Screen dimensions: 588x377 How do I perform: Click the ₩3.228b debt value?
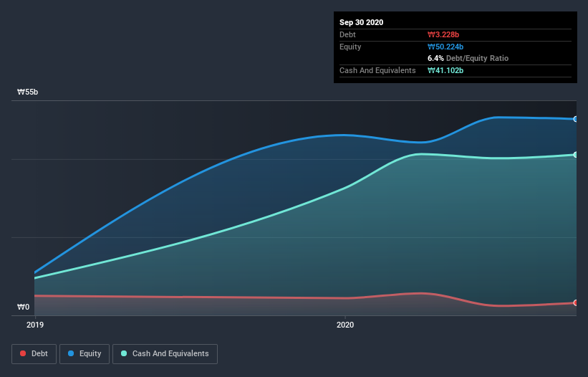click(443, 34)
